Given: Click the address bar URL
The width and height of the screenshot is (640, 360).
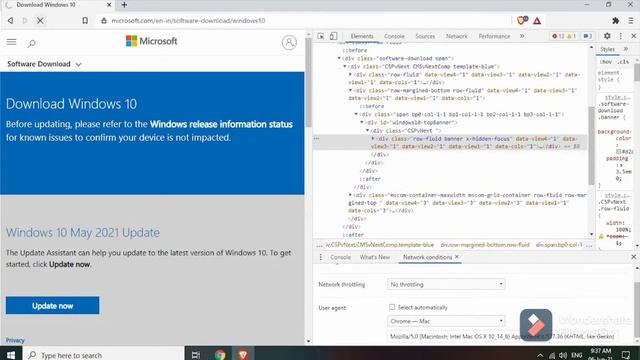Looking at the screenshot, I should point(188,20).
